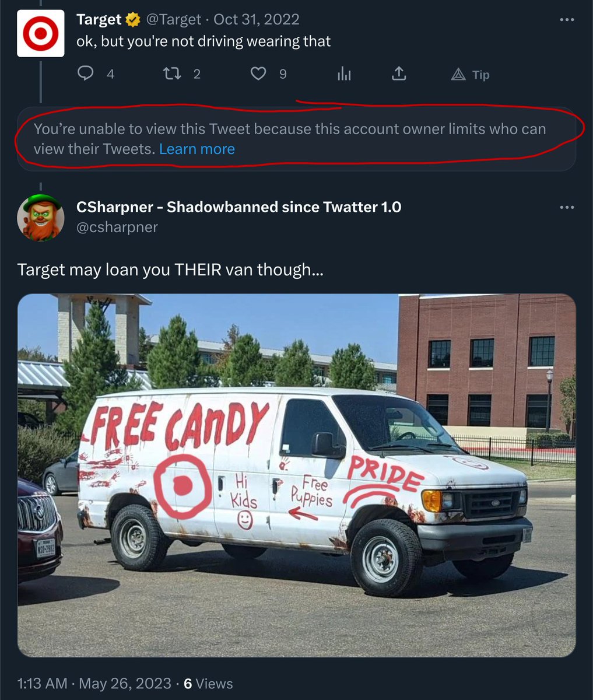The width and height of the screenshot is (593, 700).
Task: Click the Learn more link
Action: 197,149
